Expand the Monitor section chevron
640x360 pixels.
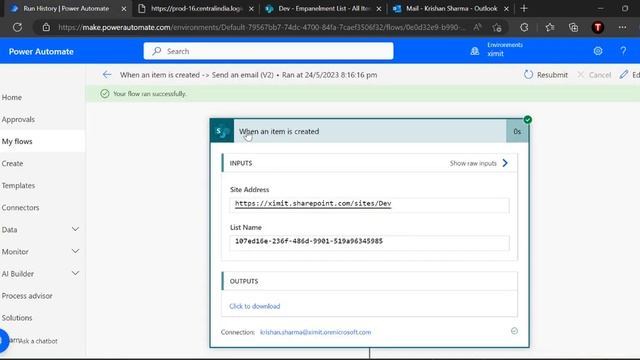point(76,251)
